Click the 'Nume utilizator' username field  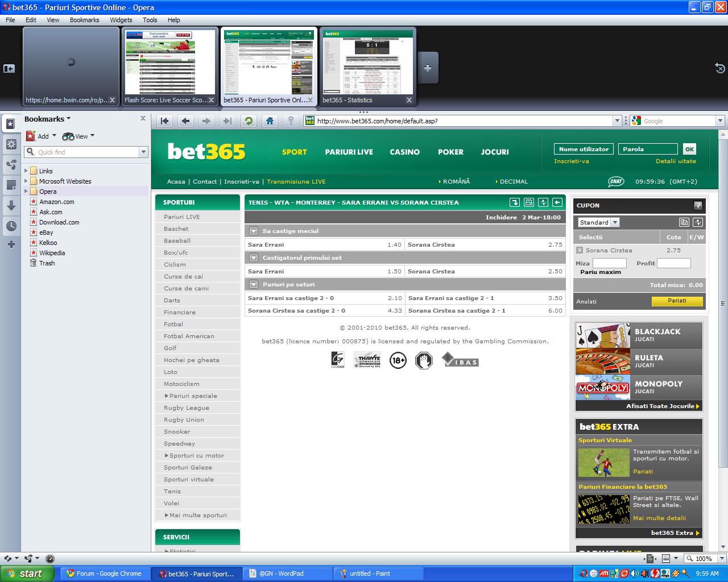click(584, 149)
